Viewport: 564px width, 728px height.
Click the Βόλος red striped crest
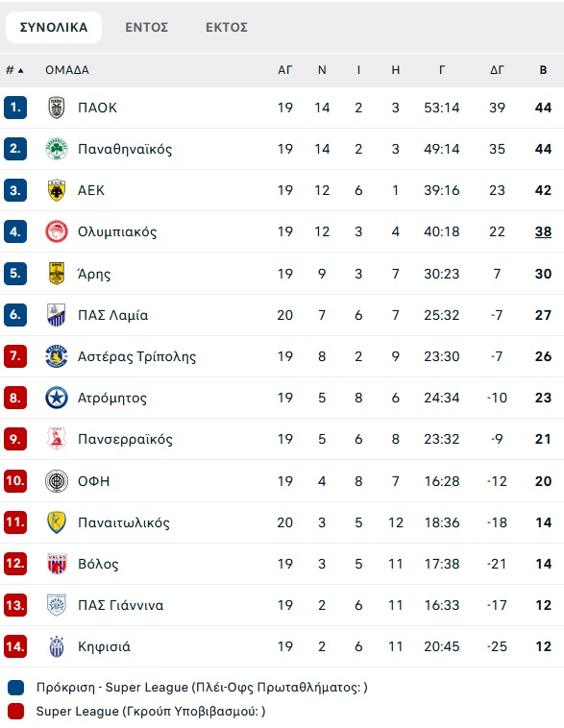(x=57, y=564)
